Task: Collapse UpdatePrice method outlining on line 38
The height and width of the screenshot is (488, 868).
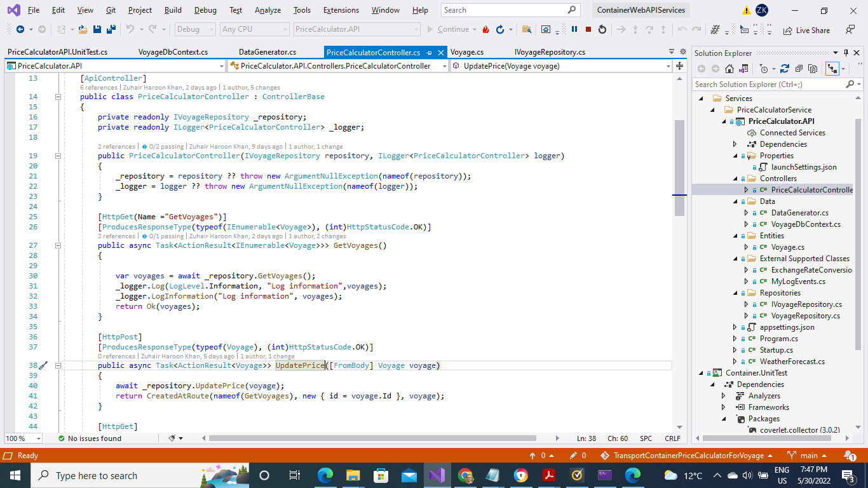Action: (x=58, y=365)
